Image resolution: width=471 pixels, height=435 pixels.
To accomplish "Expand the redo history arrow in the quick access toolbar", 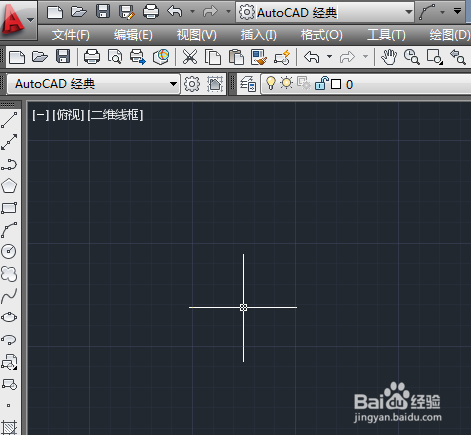I will [228, 12].
